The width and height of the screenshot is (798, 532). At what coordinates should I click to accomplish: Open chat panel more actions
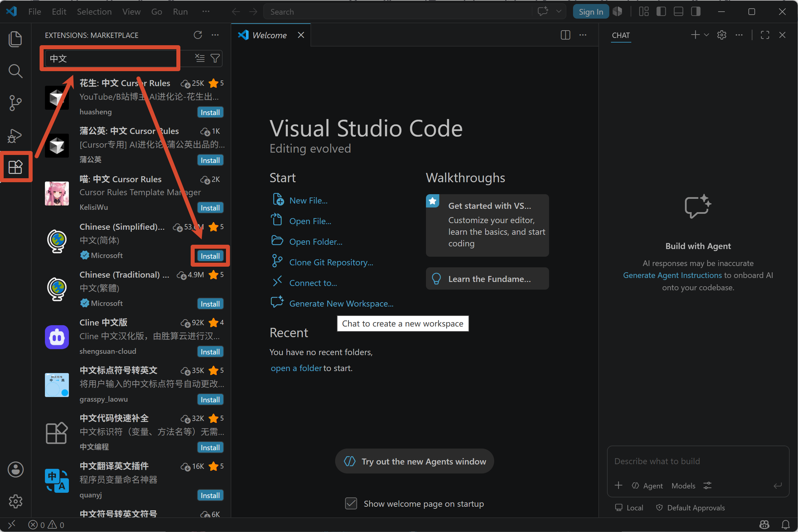[x=739, y=35]
